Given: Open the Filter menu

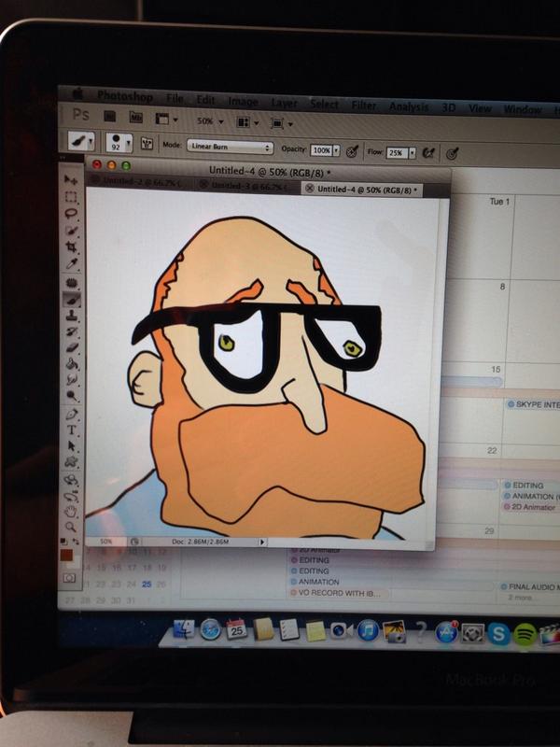Looking at the screenshot, I should [x=364, y=106].
